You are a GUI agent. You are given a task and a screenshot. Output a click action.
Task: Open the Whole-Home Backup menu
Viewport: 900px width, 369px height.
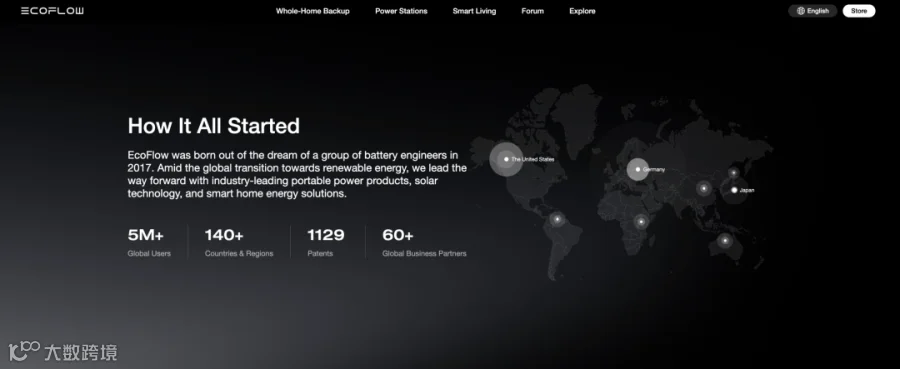[x=312, y=11]
